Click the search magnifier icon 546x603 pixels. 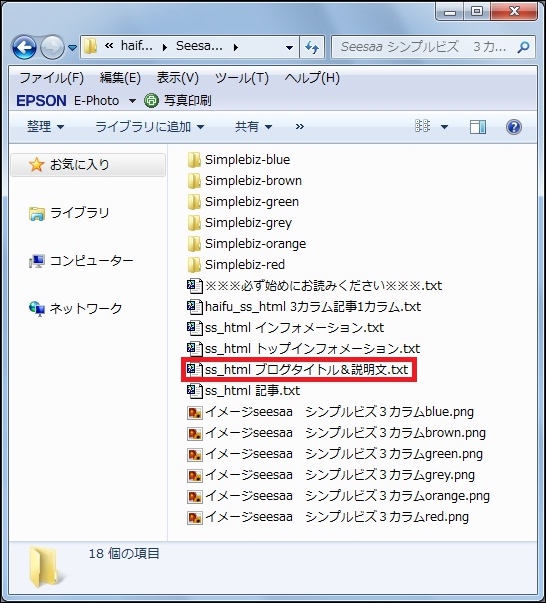click(x=523, y=47)
